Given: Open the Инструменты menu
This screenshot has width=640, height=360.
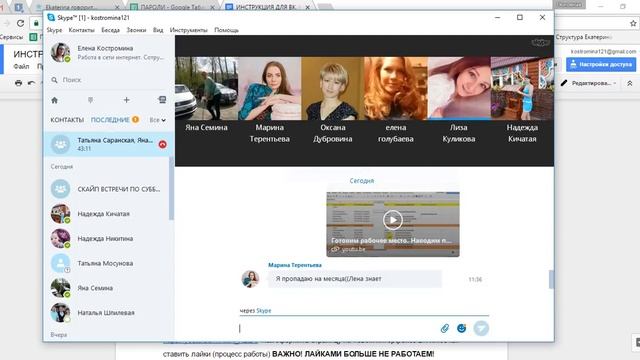Looking at the screenshot, I should tap(189, 30).
